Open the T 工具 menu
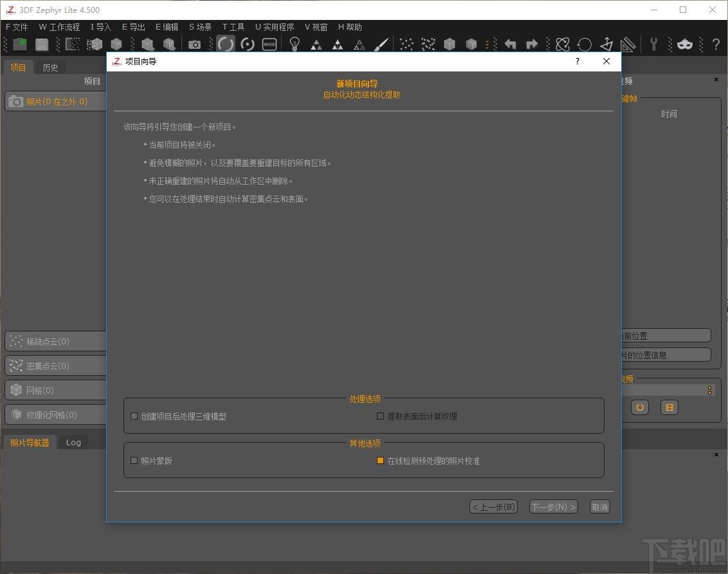Image resolution: width=728 pixels, height=574 pixels. tap(233, 27)
